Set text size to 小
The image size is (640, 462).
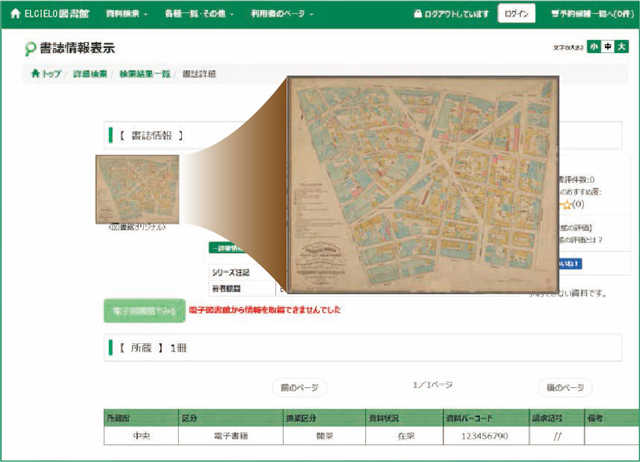pyautogui.click(x=594, y=47)
